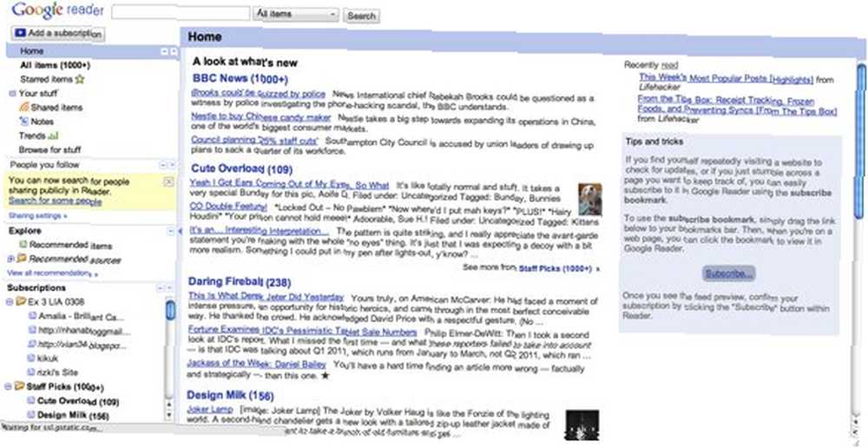Screen dimensions: 868x448
Task: Click the Staff Picks folder icon
Action: [19, 386]
